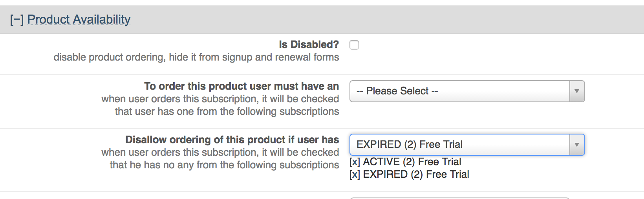Click the Product Availability heading link
The height and width of the screenshot is (199, 644).
tap(79, 19)
